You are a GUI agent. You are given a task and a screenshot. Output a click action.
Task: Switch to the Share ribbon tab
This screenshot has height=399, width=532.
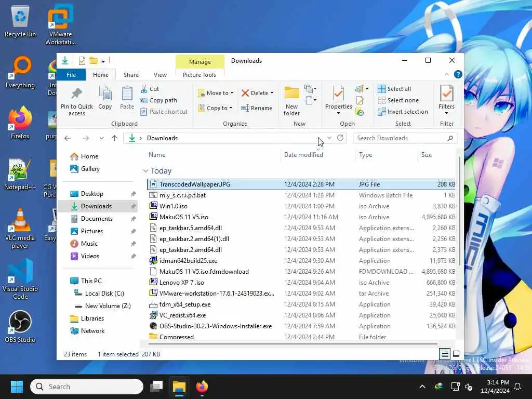click(131, 75)
